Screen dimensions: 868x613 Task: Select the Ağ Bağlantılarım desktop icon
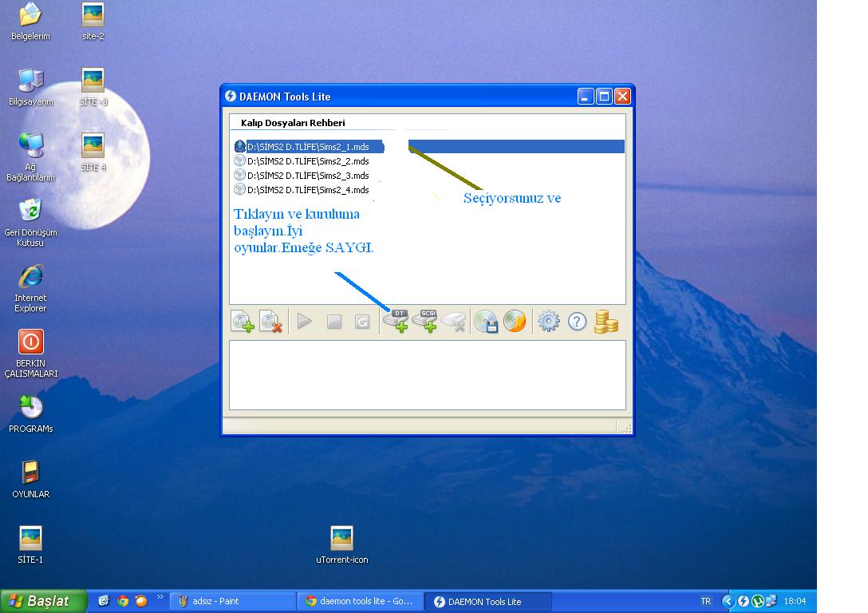pyautogui.click(x=30, y=157)
